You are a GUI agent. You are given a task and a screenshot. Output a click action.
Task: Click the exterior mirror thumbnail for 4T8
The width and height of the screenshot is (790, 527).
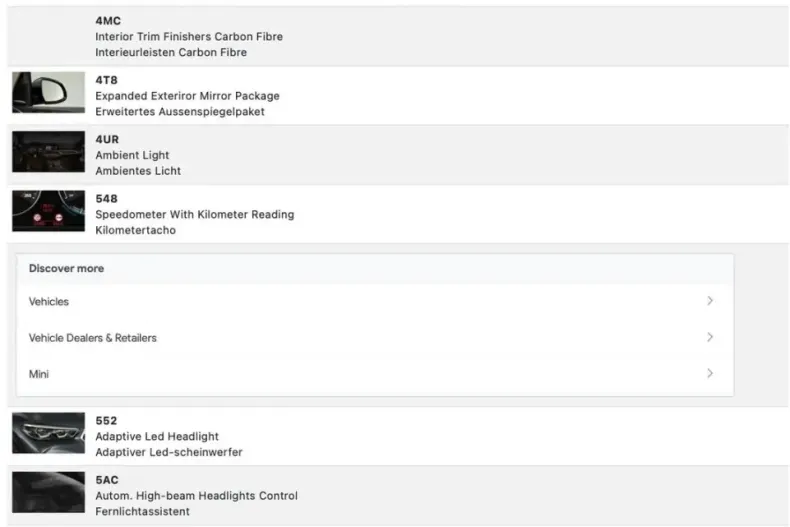click(48, 92)
